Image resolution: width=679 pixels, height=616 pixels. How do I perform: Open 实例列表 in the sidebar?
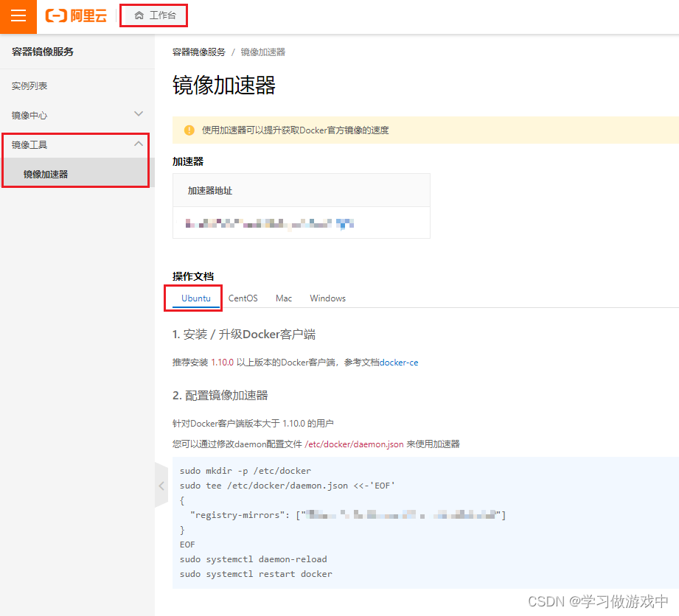(29, 85)
